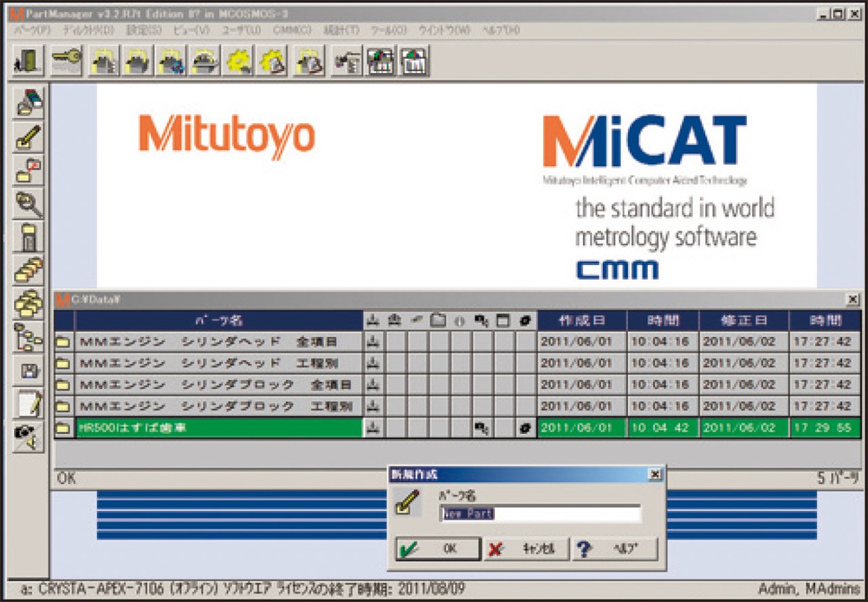Screen dimensions: 868x602
Task: Click the gear with document toolbar icon
Action: [273, 61]
